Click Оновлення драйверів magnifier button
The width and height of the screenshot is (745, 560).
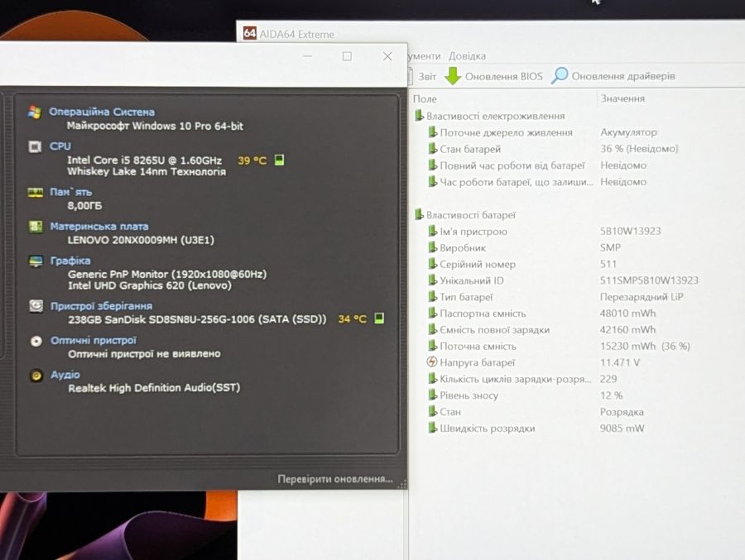pyautogui.click(x=560, y=75)
